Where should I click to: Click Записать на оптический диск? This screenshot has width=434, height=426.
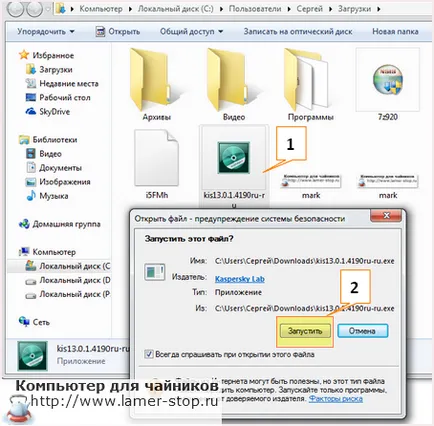[298, 32]
